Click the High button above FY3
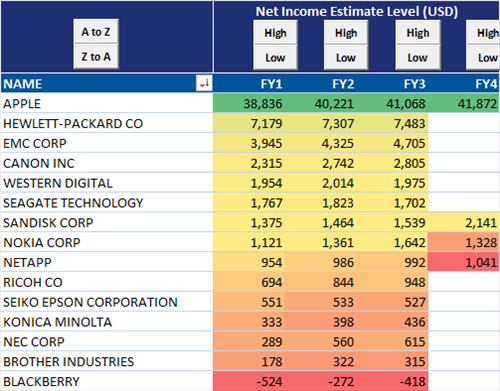500x391 pixels. (x=418, y=33)
